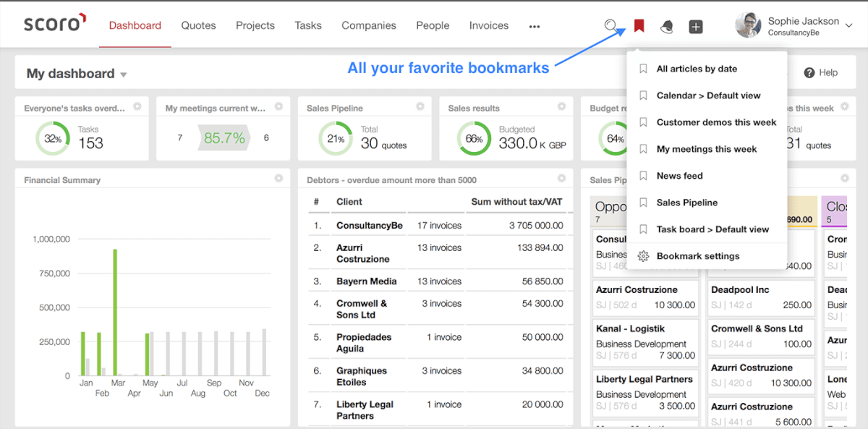Click bookmark icon beside News feed
The height and width of the screenshot is (429, 868).
[x=643, y=176]
